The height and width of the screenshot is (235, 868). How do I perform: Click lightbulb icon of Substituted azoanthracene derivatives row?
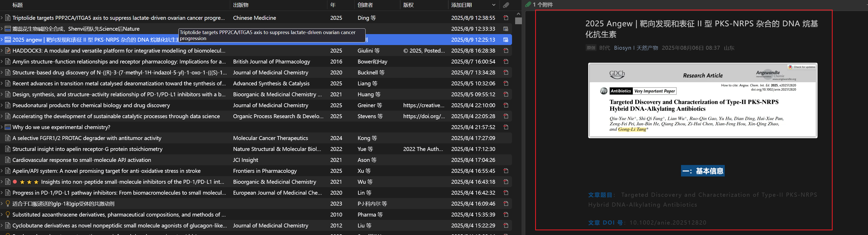pos(8,214)
